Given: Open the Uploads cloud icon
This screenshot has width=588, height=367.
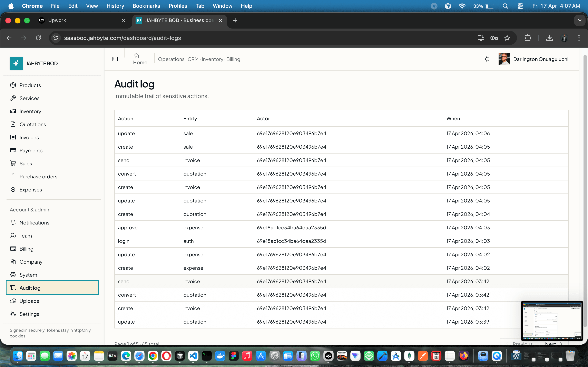Looking at the screenshot, I should pos(13,301).
